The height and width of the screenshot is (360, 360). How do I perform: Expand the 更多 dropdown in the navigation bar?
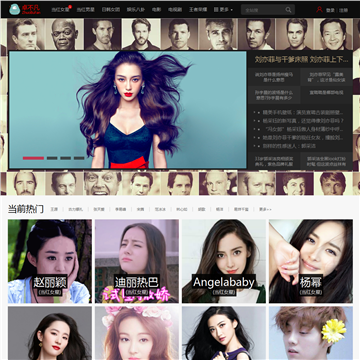(x=223, y=10)
